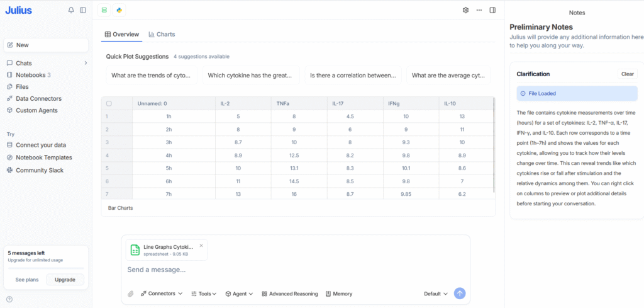Toggle Advanced Reasoning option

(x=289, y=294)
